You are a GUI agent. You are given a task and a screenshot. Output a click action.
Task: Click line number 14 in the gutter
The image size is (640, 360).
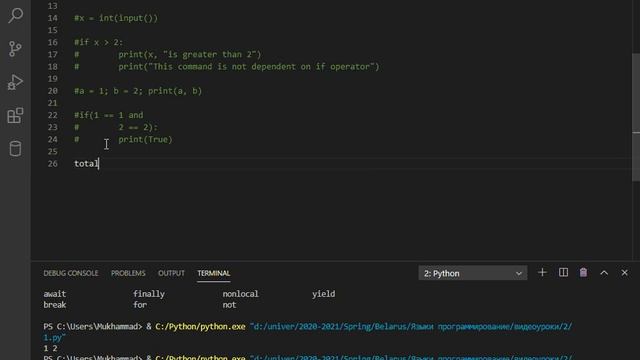click(53, 18)
